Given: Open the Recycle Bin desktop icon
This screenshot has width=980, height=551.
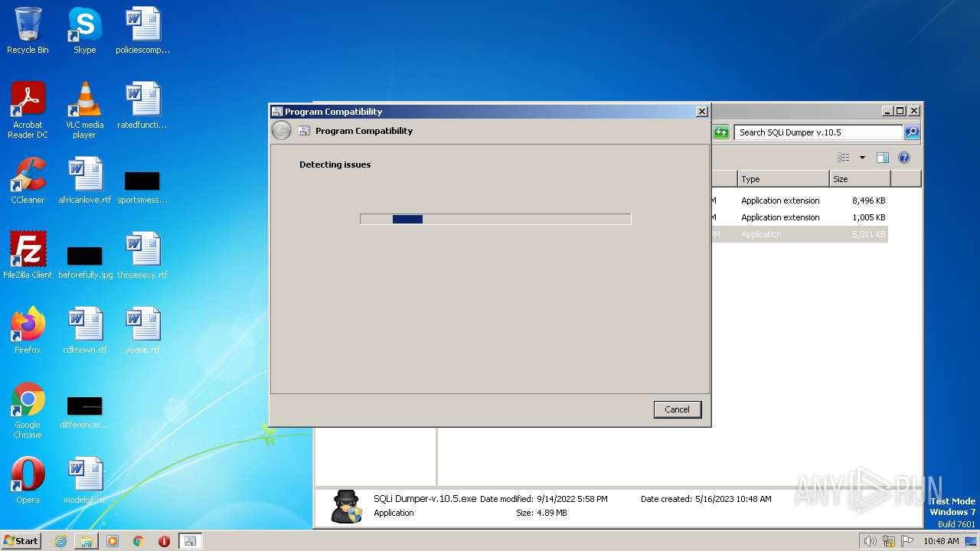Looking at the screenshot, I should tap(28, 31).
